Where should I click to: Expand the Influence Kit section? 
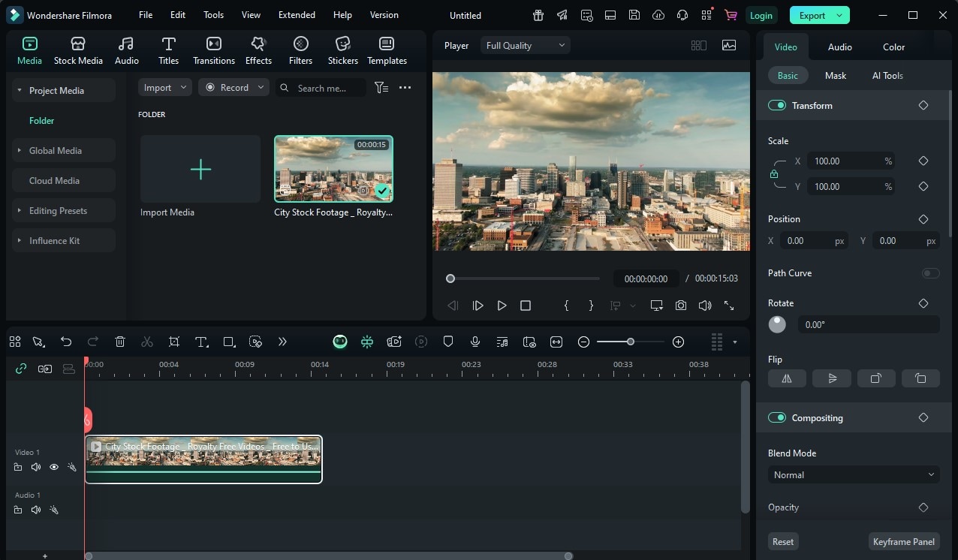20,241
